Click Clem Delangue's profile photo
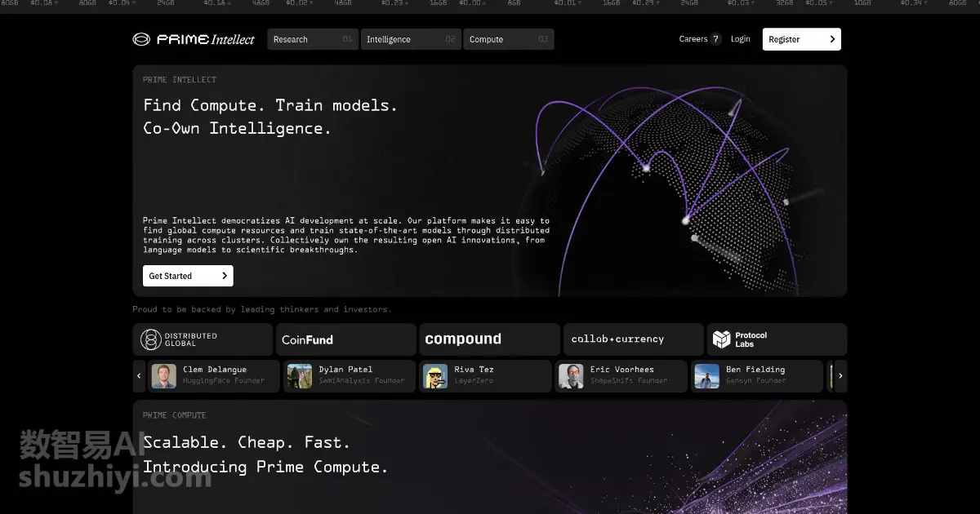The height and width of the screenshot is (514, 980). pyautogui.click(x=164, y=376)
